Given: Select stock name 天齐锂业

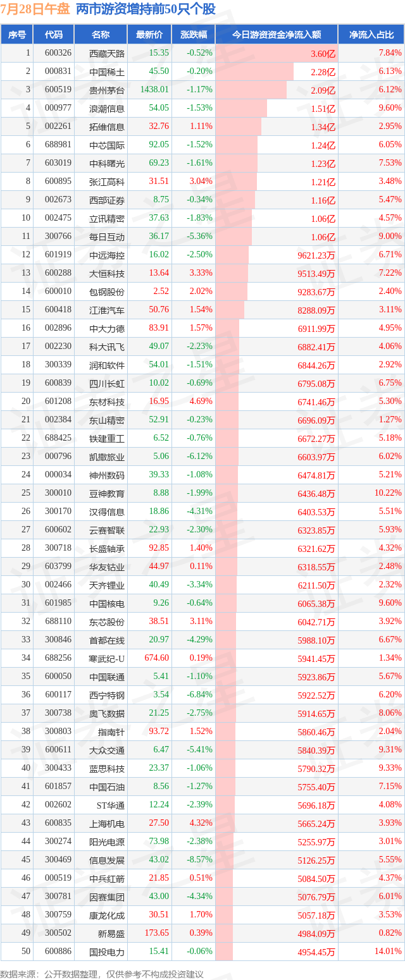Looking at the screenshot, I should [x=107, y=585].
